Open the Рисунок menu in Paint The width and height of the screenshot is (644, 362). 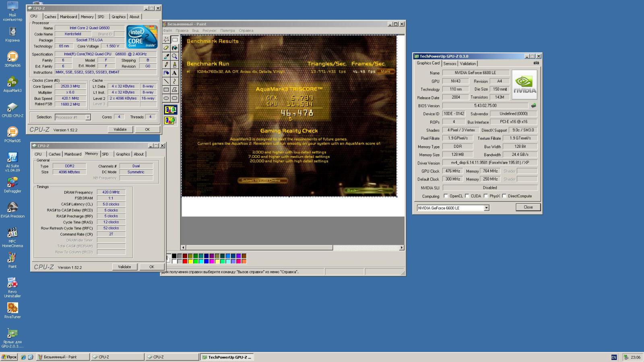coord(209,31)
